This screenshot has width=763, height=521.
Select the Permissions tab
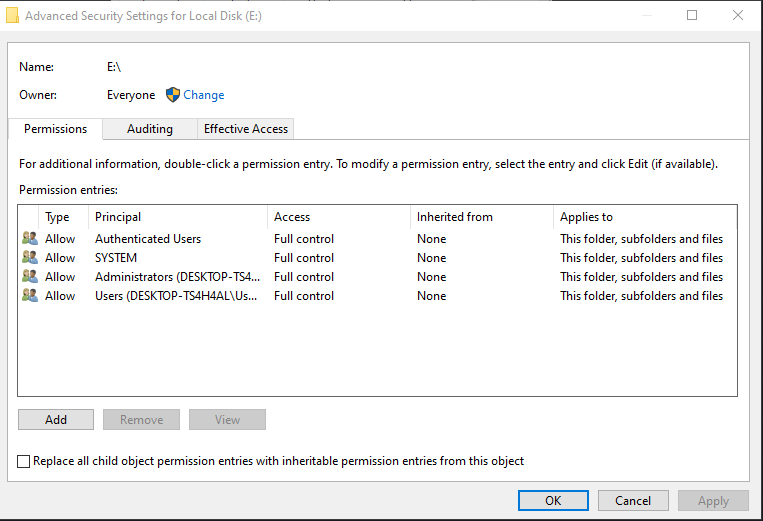[x=56, y=129]
